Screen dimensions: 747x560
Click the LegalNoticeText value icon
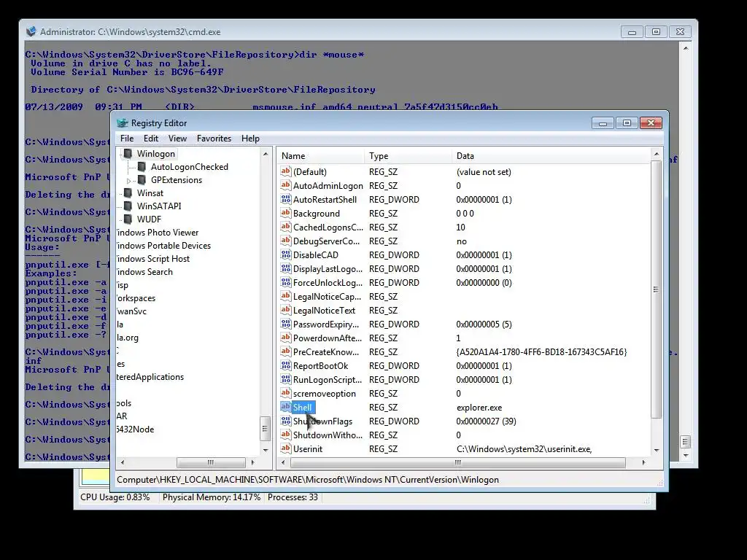click(285, 309)
